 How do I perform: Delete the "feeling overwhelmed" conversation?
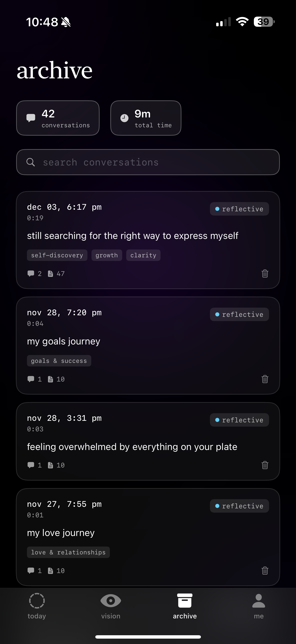point(265,465)
